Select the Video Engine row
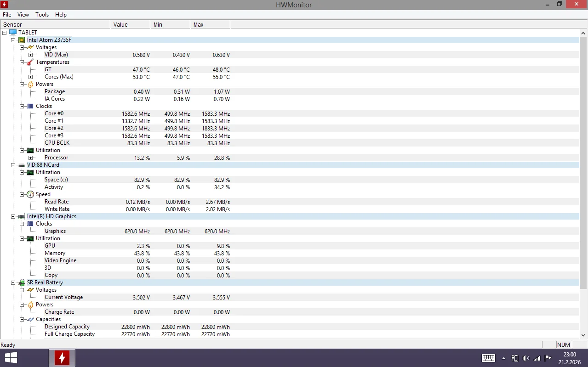The image size is (588, 367). [x=290, y=260]
